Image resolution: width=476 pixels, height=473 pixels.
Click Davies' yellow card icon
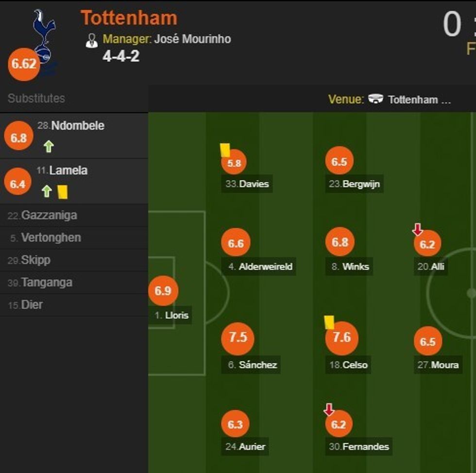pos(225,150)
